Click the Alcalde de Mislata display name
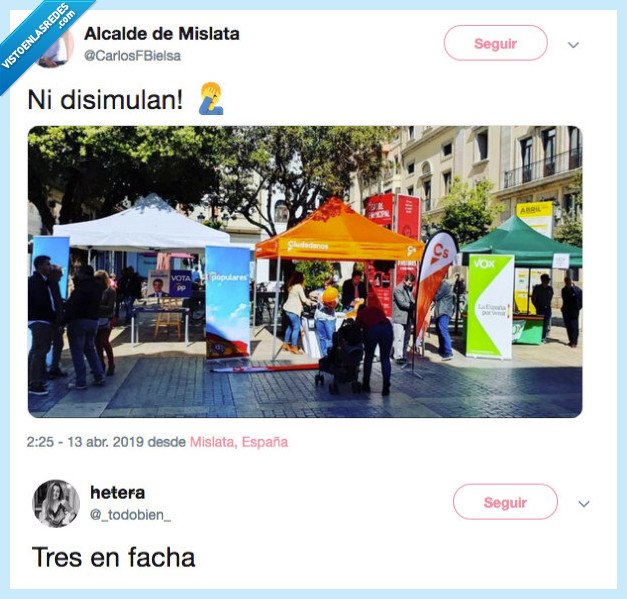This screenshot has width=627, height=599. [162, 34]
